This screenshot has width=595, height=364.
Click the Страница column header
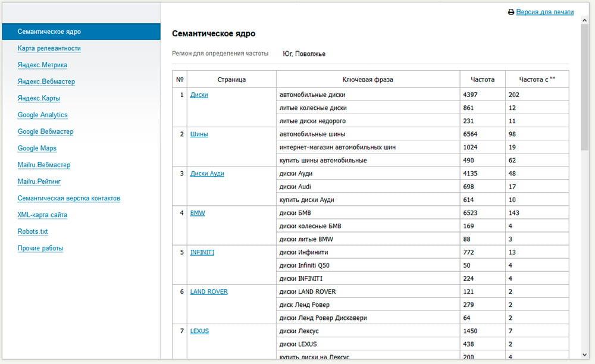tap(231, 80)
